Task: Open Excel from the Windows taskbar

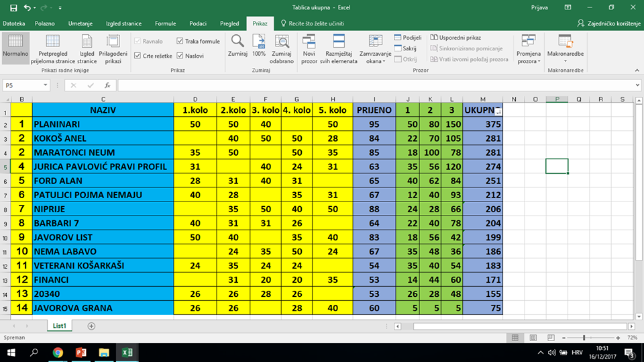Action: 126,352
